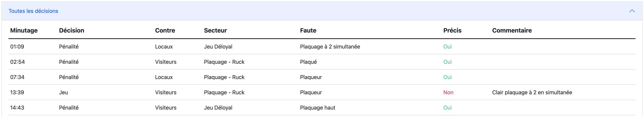
Task: Click the Commentaire column header
Action: coord(512,30)
